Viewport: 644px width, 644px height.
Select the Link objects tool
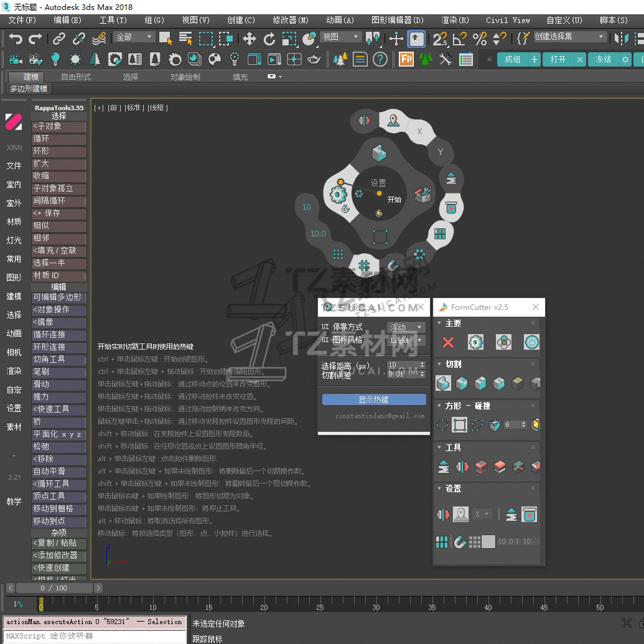(59, 39)
